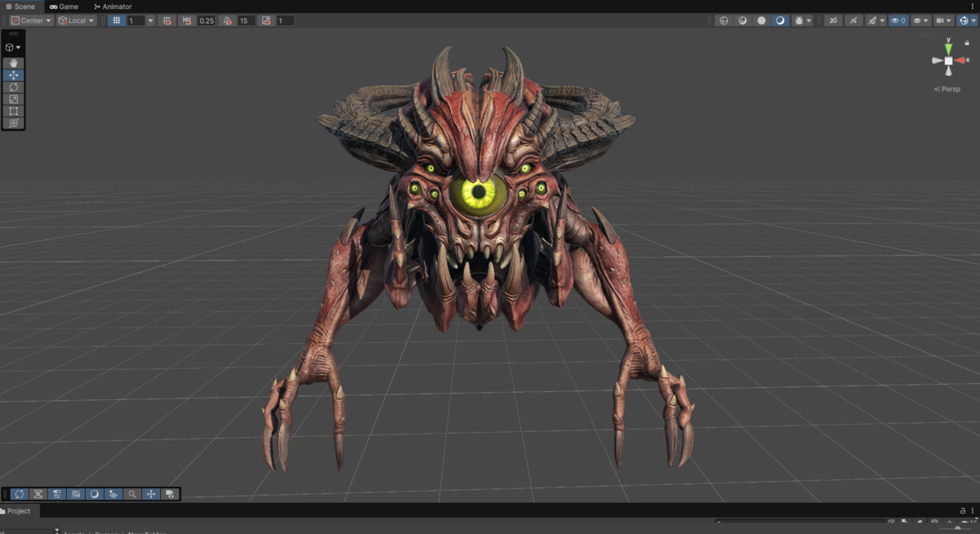Open the Scene camera settings dropdown
980x534 pixels.
coord(943,20)
